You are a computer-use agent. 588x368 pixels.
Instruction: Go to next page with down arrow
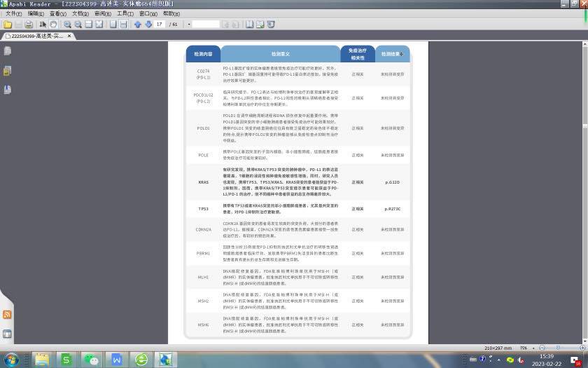148,25
